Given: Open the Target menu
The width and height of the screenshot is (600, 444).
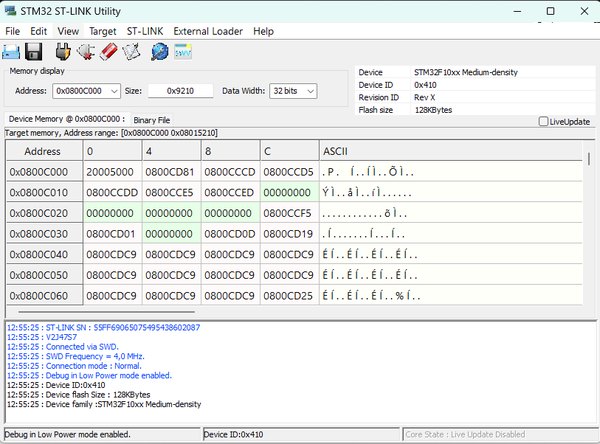Looking at the screenshot, I should click(103, 31).
